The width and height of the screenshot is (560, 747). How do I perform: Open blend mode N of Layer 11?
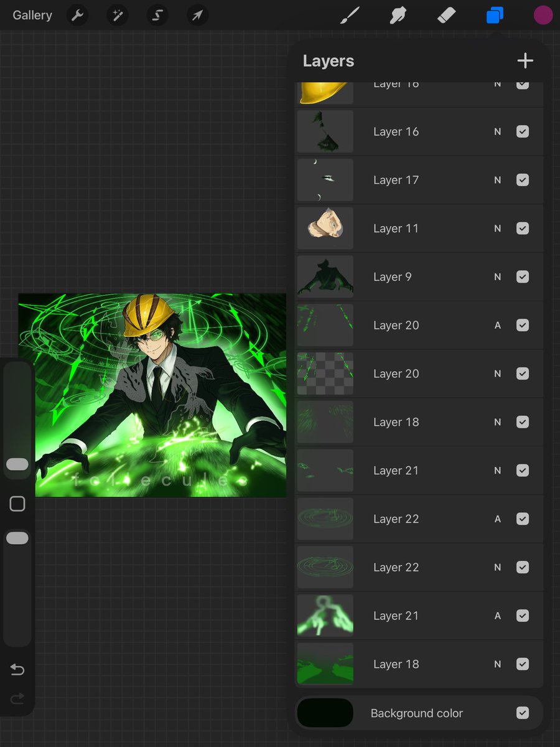coord(497,228)
